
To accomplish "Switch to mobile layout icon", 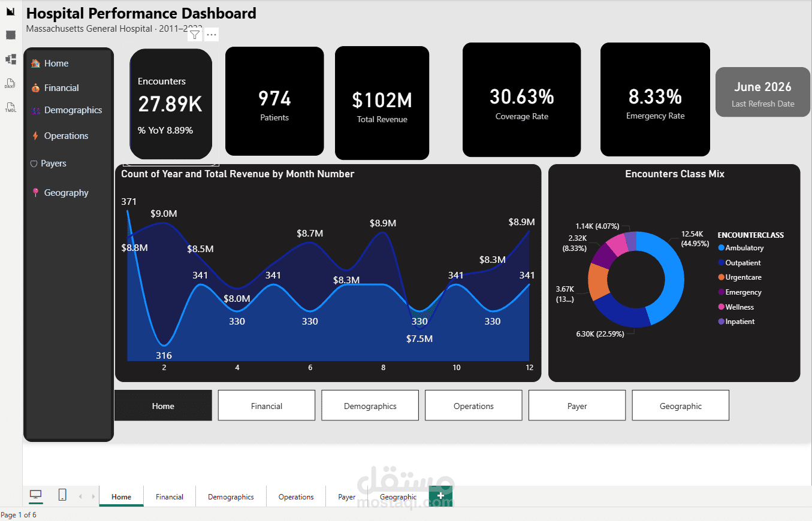I will [62, 495].
